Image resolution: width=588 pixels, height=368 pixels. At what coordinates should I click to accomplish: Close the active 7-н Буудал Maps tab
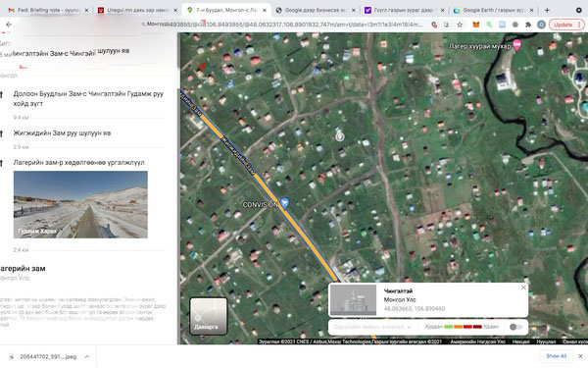tap(265, 11)
